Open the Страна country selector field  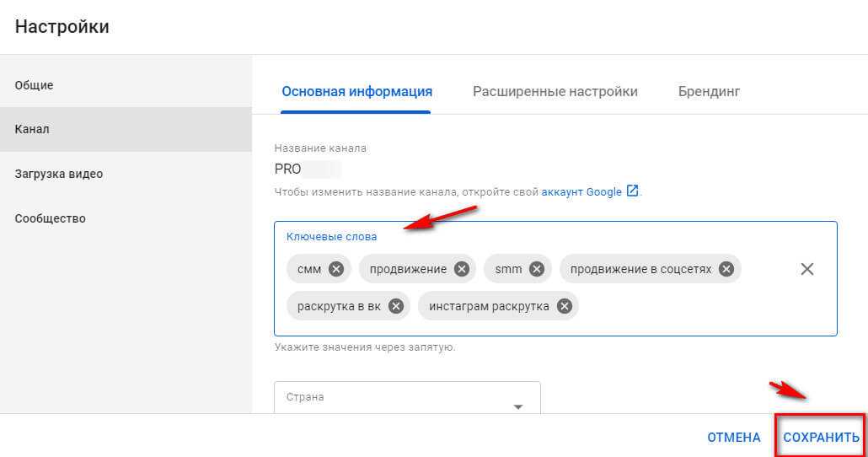pyautogui.click(x=407, y=397)
